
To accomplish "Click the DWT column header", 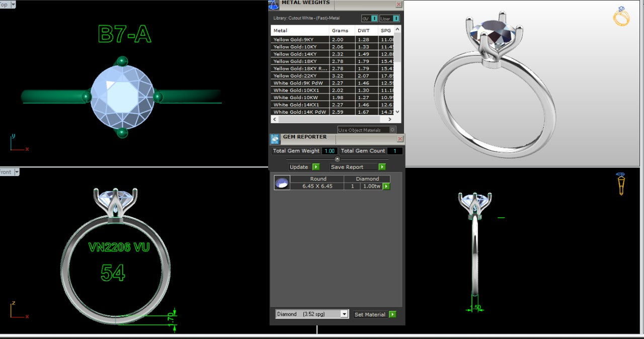I will (x=366, y=31).
